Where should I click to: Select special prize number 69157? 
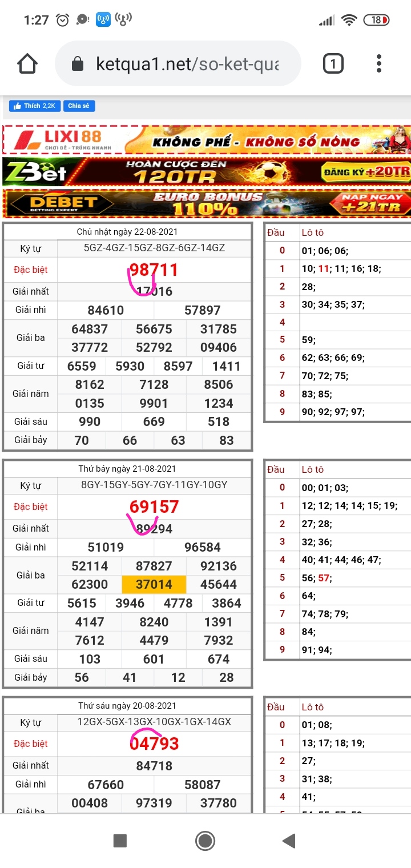(154, 507)
